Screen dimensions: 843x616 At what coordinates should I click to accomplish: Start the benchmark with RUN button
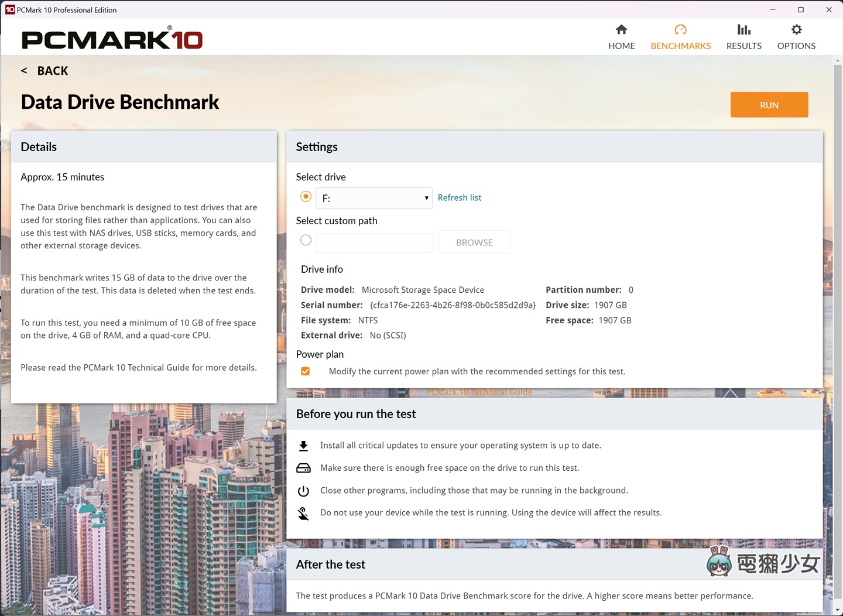(769, 105)
